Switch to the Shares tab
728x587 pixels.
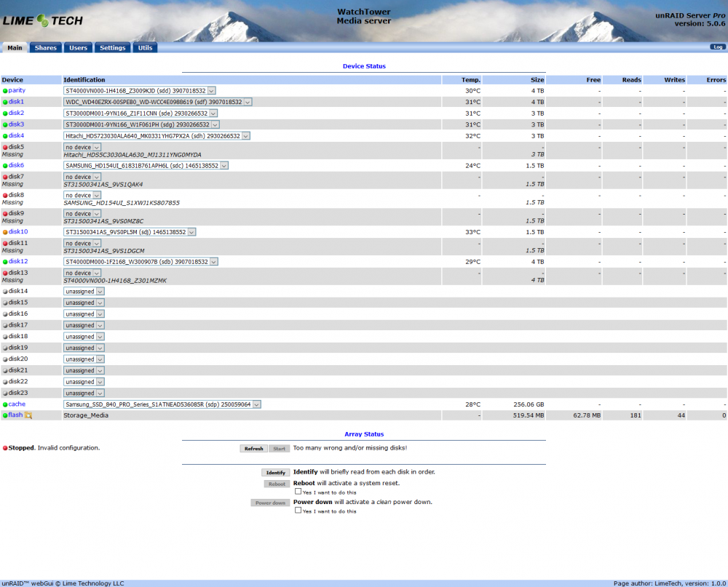[45, 48]
